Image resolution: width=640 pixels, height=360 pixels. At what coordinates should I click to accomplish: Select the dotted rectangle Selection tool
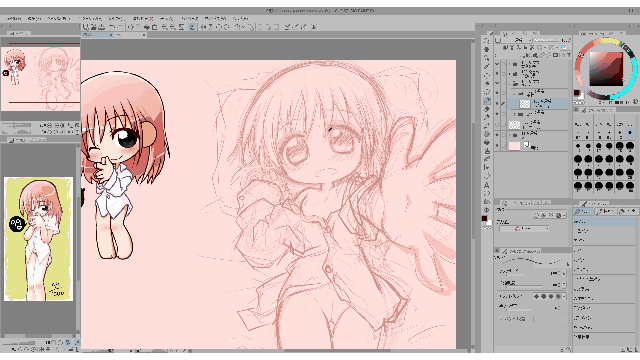[x=487, y=75]
